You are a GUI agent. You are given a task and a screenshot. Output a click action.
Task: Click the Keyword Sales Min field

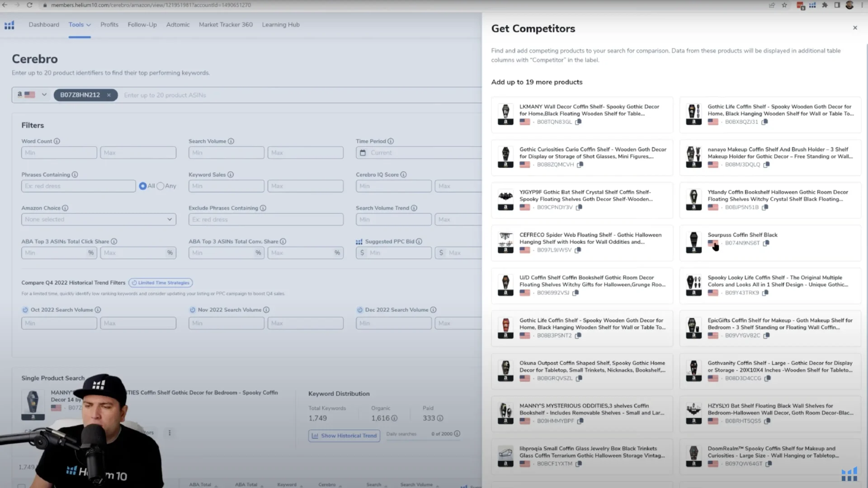click(226, 186)
